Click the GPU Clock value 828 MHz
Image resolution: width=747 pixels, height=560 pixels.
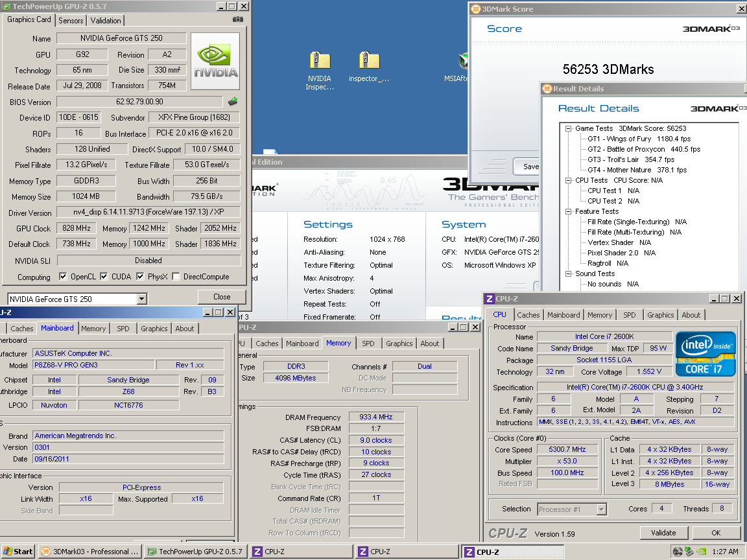click(x=77, y=228)
